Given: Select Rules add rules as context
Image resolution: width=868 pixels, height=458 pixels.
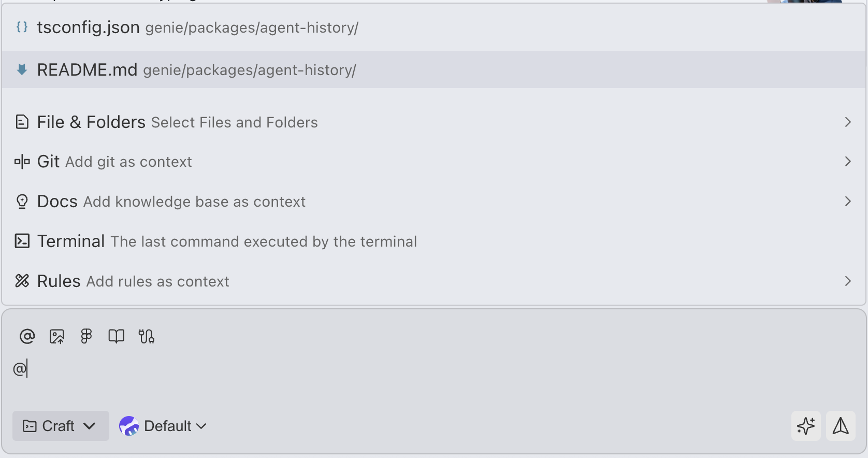Looking at the screenshot, I should click(x=133, y=281).
